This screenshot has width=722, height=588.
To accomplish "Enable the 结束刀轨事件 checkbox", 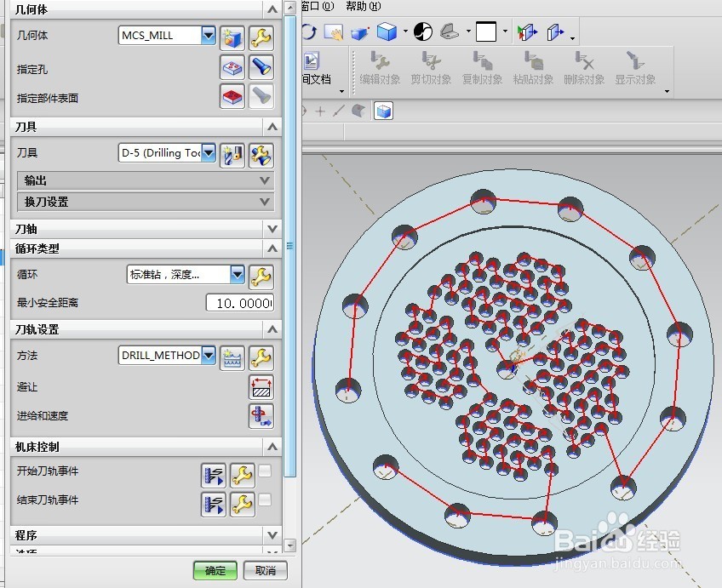I will click(265, 500).
